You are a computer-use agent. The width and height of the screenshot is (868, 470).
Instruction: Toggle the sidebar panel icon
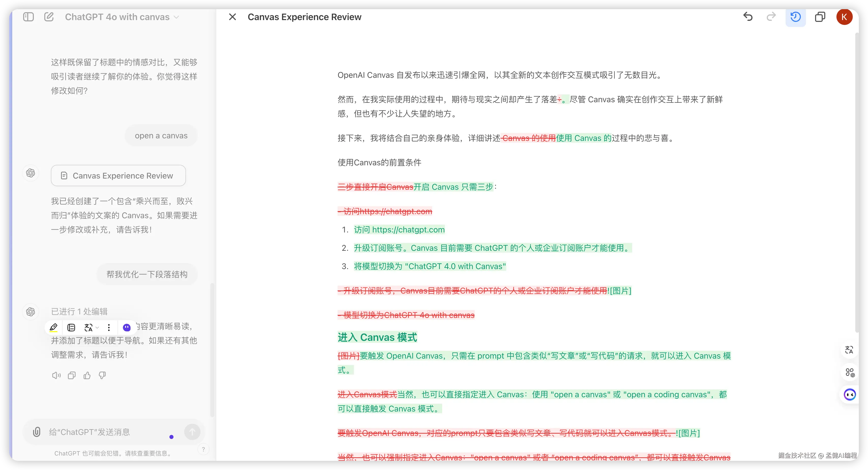click(x=29, y=17)
